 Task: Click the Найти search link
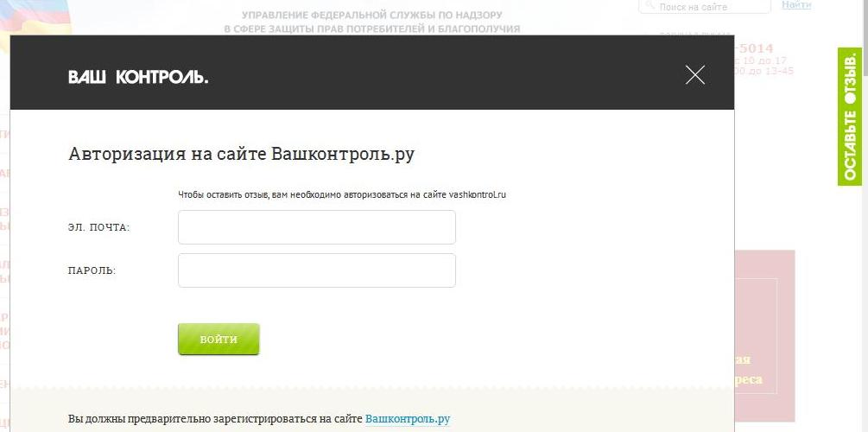tap(796, 5)
